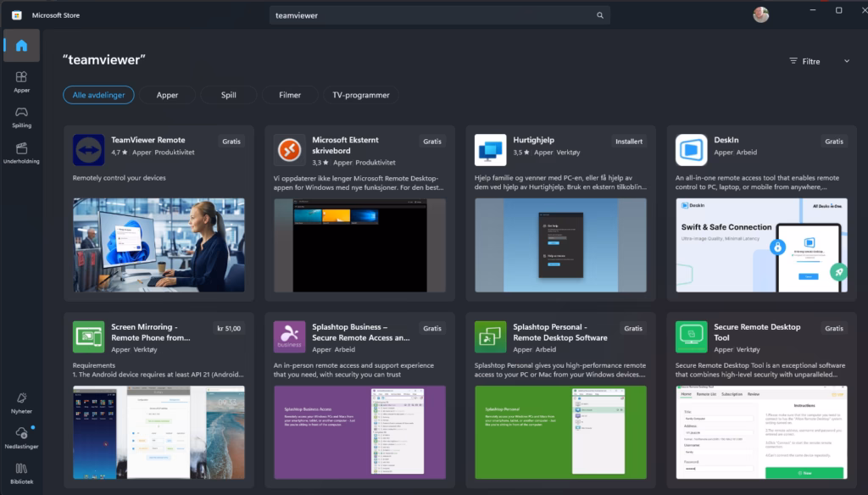Open Nedlastinger downloads in sidebar
The image size is (868, 495).
[x=21, y=437]
